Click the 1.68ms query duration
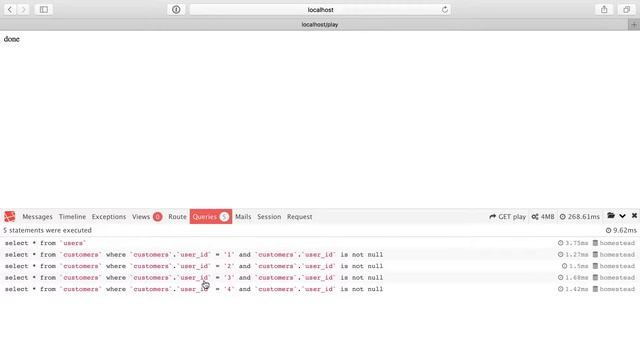The image size is (640, 360). click(573, 278)
